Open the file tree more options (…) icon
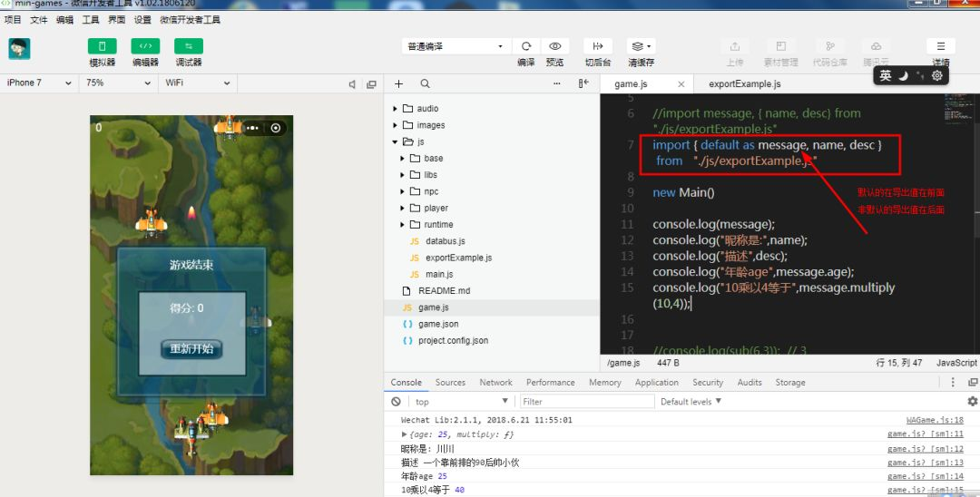 [557, 83]
